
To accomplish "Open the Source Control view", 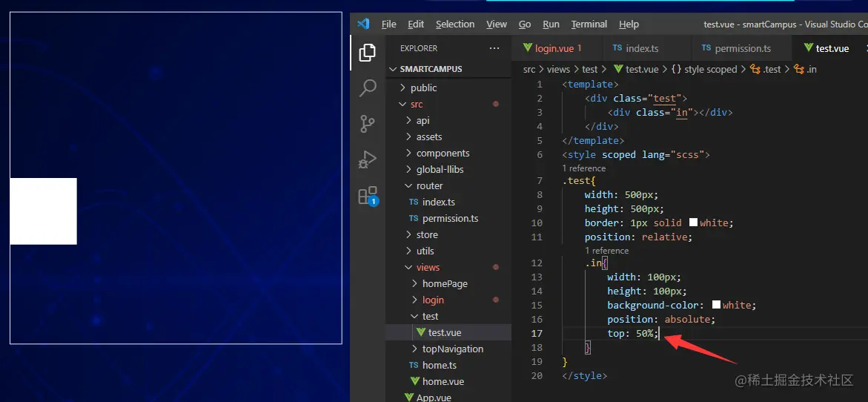I will [x=368, y=123].
